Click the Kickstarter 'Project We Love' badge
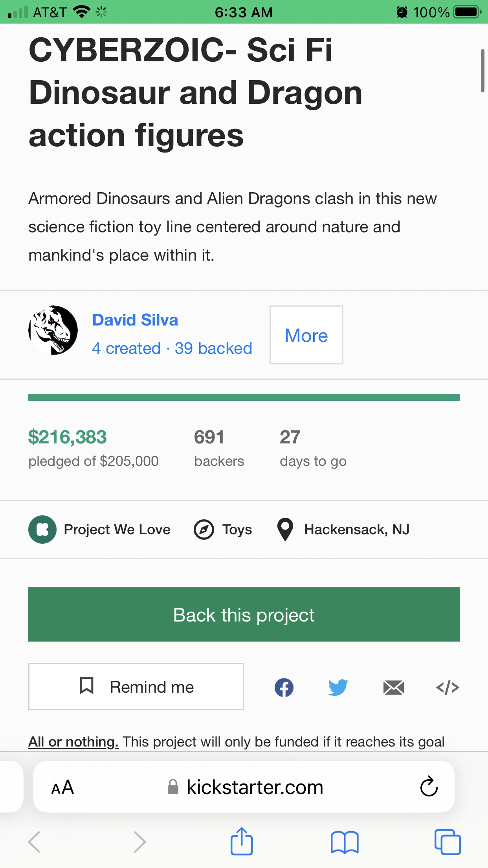This screenshot has width=488, height=868. click(42, 529)
